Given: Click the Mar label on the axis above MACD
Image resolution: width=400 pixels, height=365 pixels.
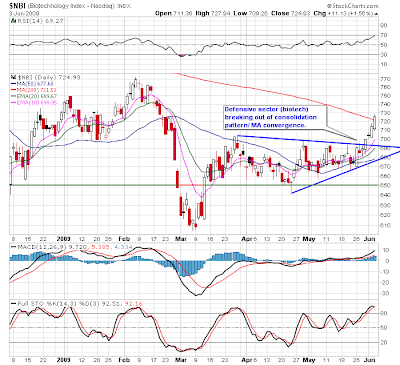Looking at the screenshot, I should click(181, 239).
